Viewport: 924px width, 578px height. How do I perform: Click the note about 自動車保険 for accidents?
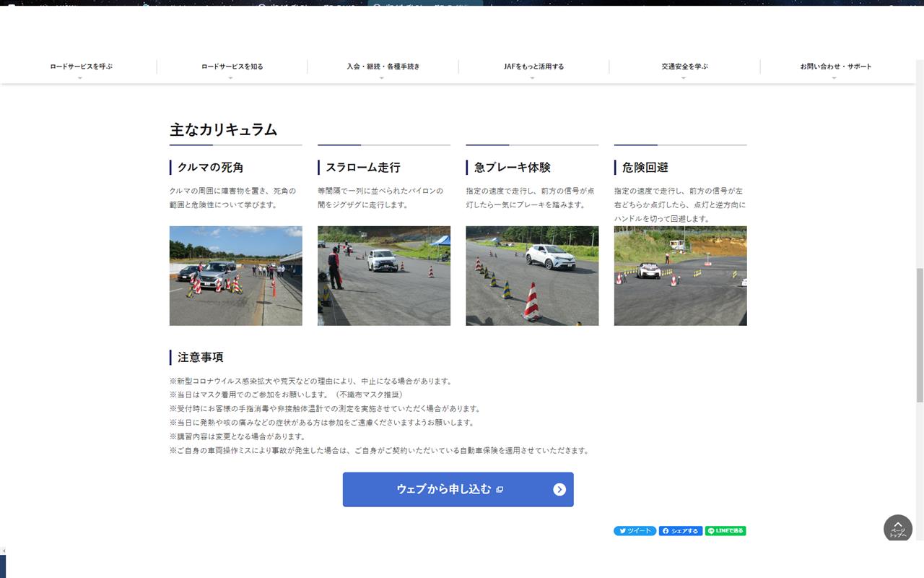pyautogui.click(x=380, y=450)
